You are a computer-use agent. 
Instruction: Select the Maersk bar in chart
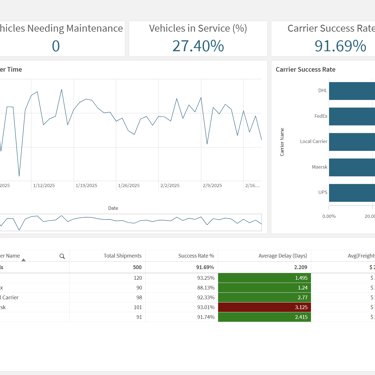tap(352, 167)
